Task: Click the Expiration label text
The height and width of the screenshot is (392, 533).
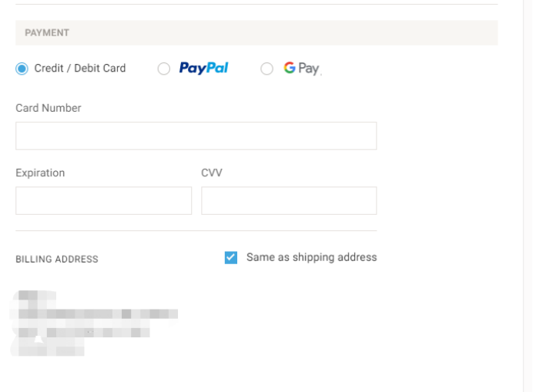Action: pyautogui.click(x=40, y=173)
